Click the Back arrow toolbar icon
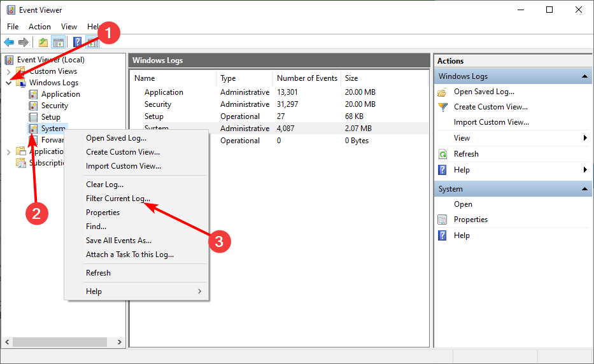The image size is (594, 364). (9, 42)
